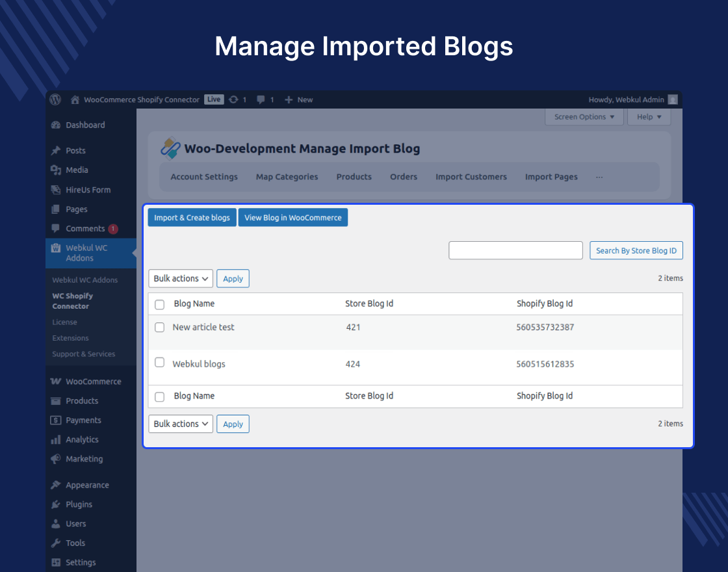Open the comments bubble icon in admin bar

point(261,99)
